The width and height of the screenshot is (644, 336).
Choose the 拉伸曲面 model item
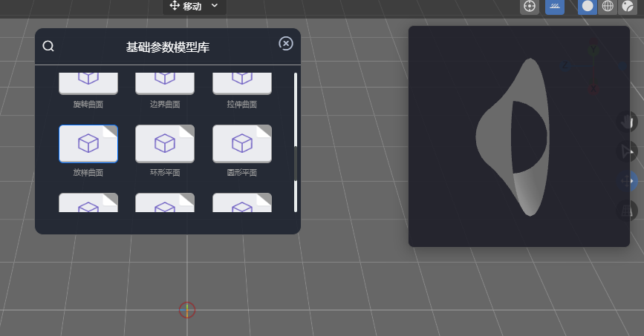coord(242,83)
